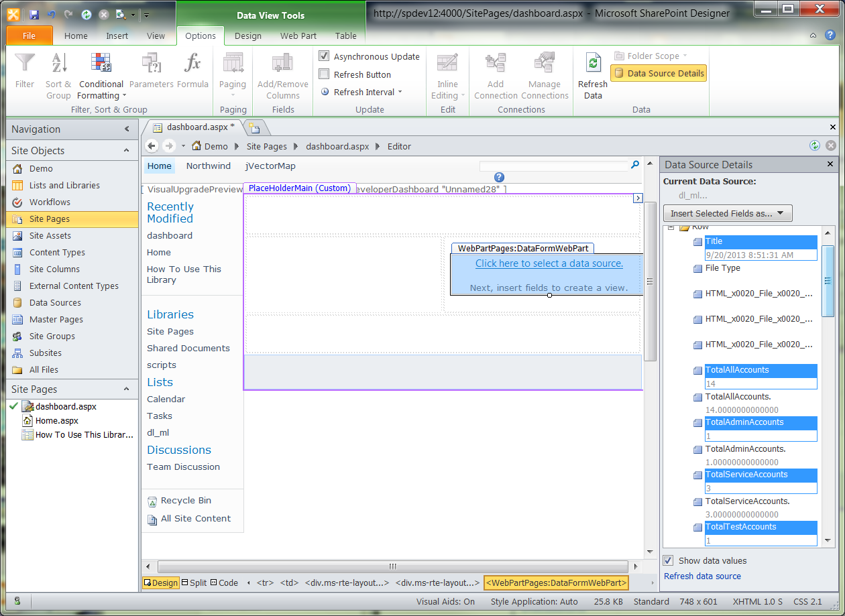Image resolution: width=845 pixels, height=616 pixels.
Task: Click the Sort & Group icon
Action: click(58, 64)
